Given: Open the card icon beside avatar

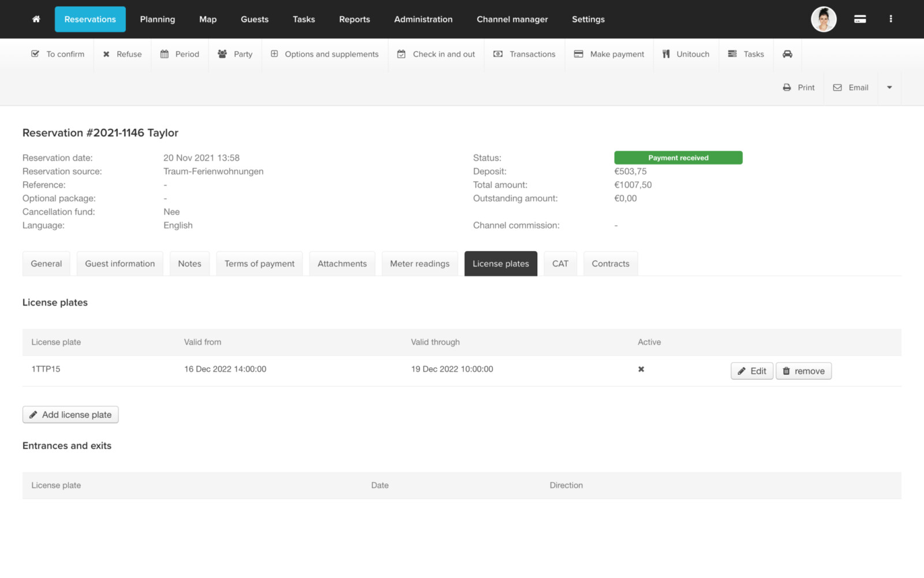Looking at the screenshot, I should pos(859,19).
